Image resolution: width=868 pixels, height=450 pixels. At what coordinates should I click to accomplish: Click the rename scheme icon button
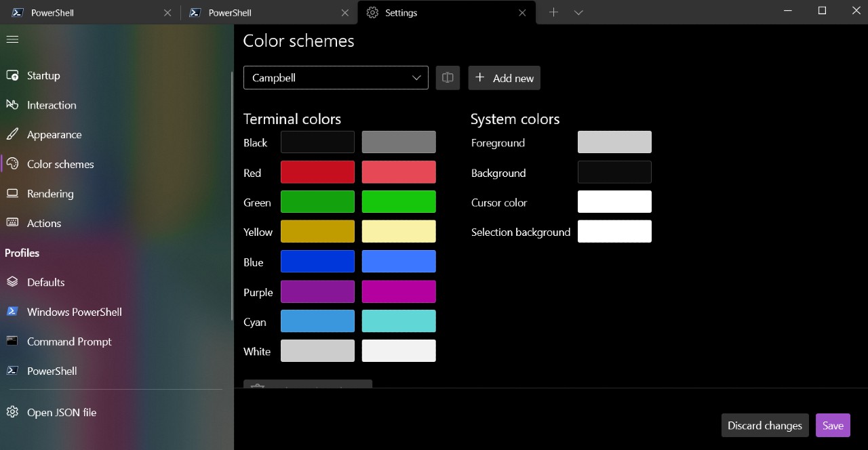coord(448,78)
